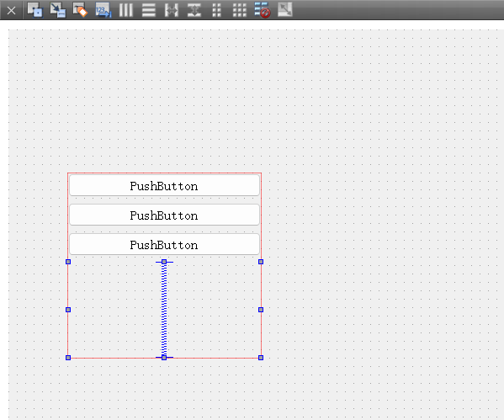Apply Lay Out Vertically
The image size is (504, 420).
(148, 10)
